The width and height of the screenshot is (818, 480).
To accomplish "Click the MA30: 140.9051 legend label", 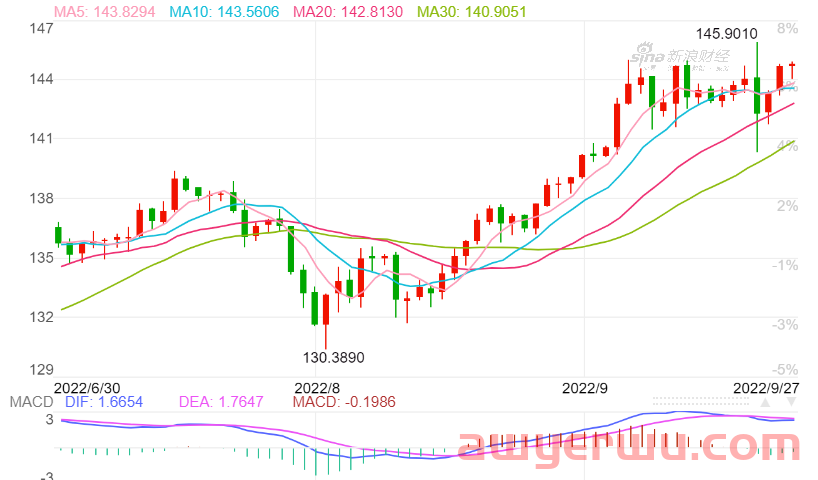I will click(x=472, y=11).
